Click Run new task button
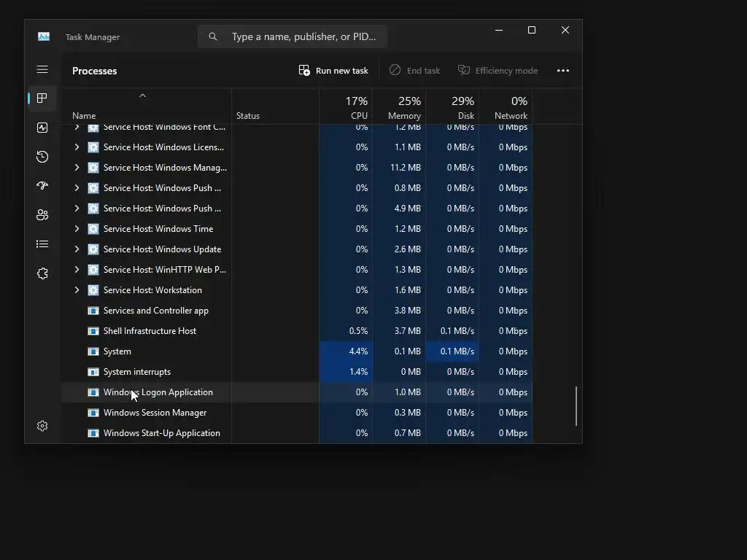This screenshot has height=560, width=747. pos(333,71)
